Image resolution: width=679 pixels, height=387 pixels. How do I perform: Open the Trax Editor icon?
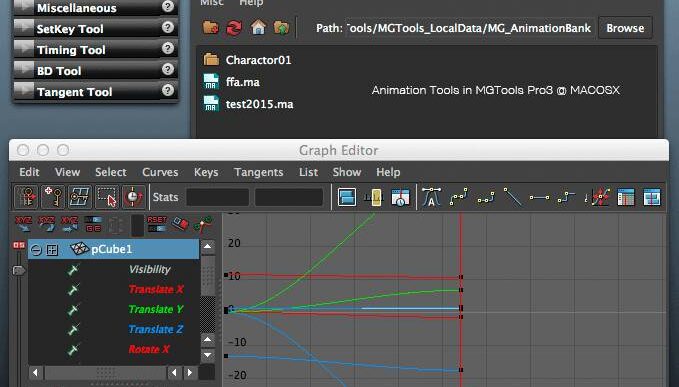tap(652, 197)
